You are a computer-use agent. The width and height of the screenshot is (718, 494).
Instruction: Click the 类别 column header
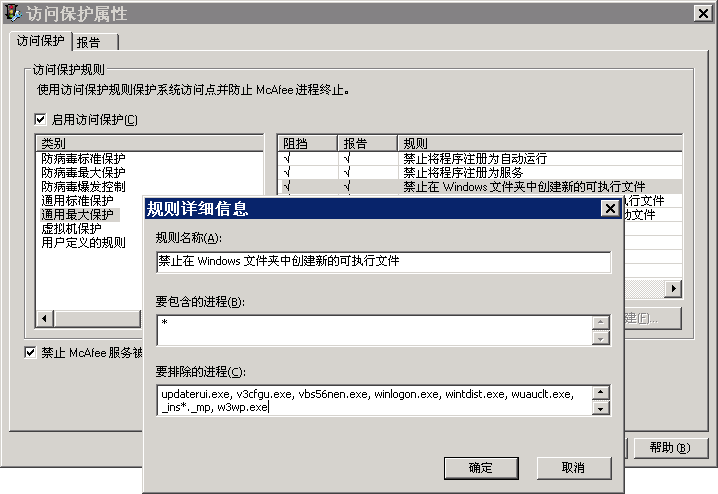[x=150, y=143]
